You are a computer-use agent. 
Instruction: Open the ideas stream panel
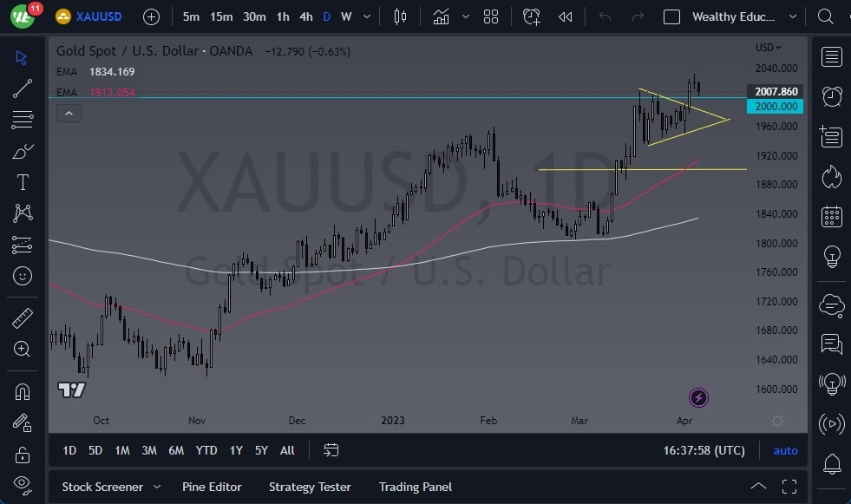click(831, 384)
